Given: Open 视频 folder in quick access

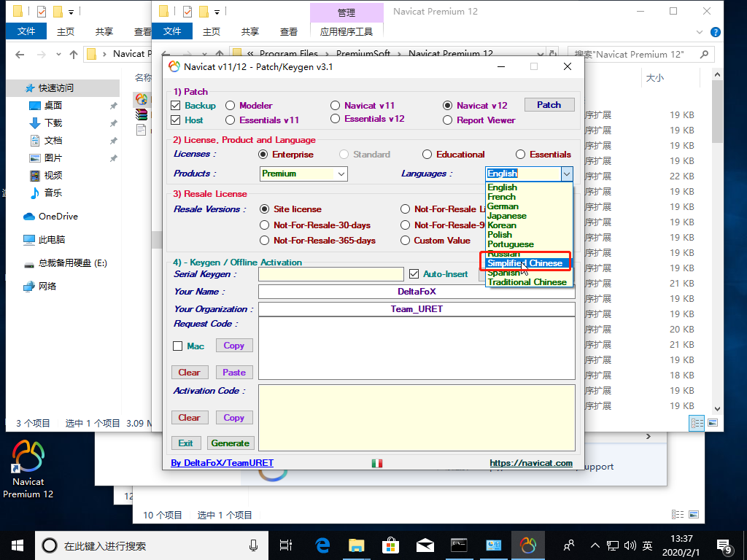Looking at the screenshot, I should click(46, 175).
